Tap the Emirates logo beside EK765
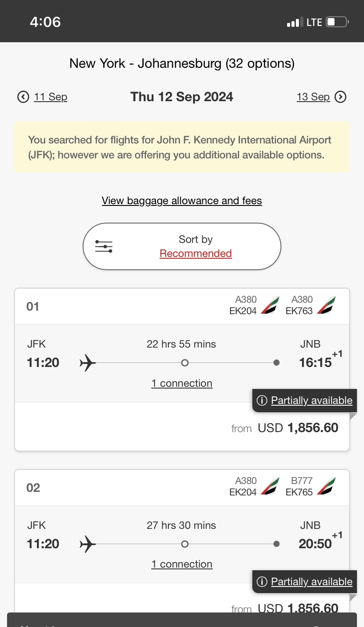The height and width of the screenshot is (627, 364). coord(326,487)
